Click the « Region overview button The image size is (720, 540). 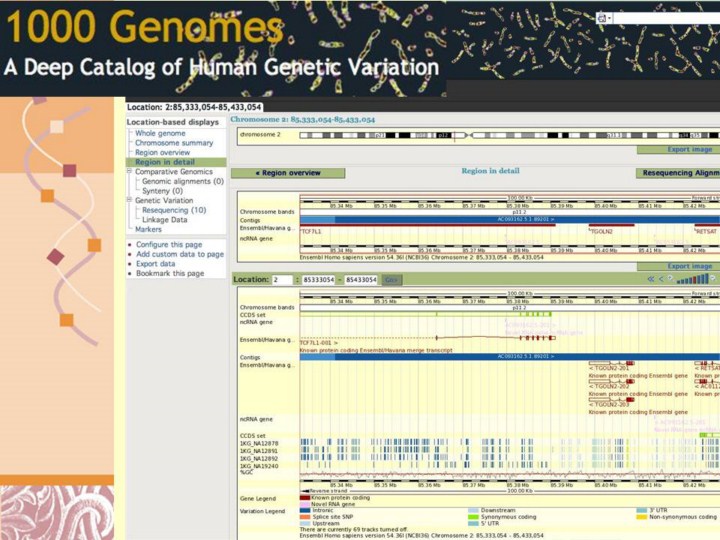(288, 173)
